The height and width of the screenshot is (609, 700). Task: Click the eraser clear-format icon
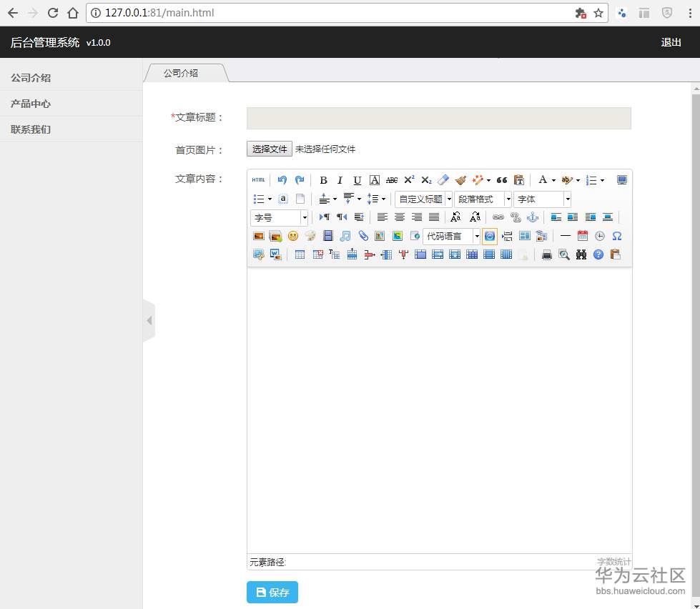(x=443, y=180)
